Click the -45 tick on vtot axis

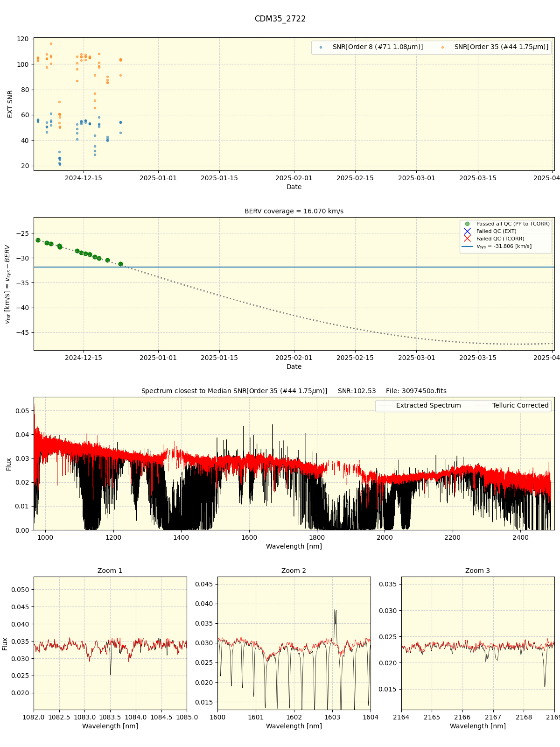22,332
